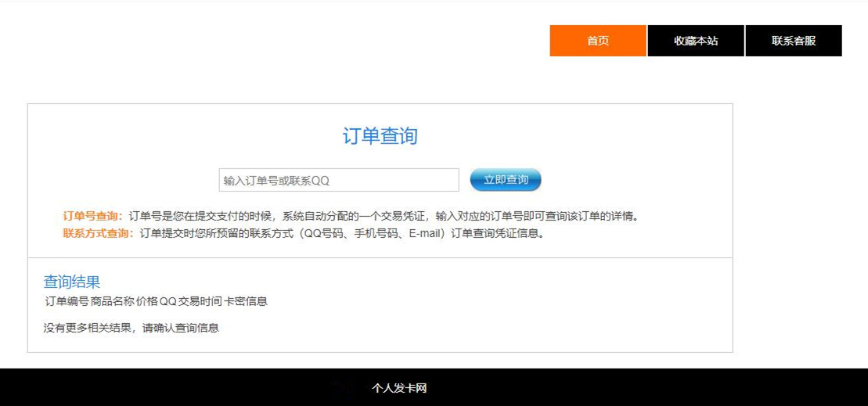Click the 收藏本站 menu item
This screenshot has height=406, width=868.
696,41
